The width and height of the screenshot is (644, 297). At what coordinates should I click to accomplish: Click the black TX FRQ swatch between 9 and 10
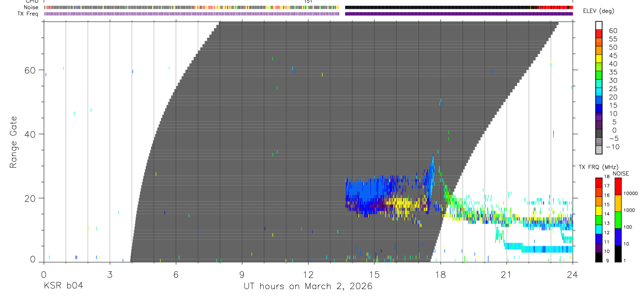click(599, 257)
